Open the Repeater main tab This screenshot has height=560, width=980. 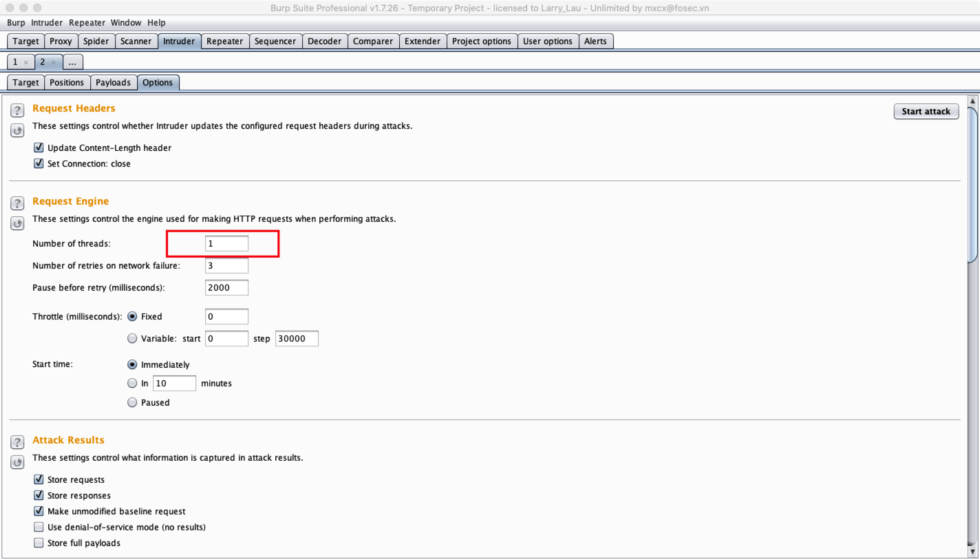(x=224, y=41)
